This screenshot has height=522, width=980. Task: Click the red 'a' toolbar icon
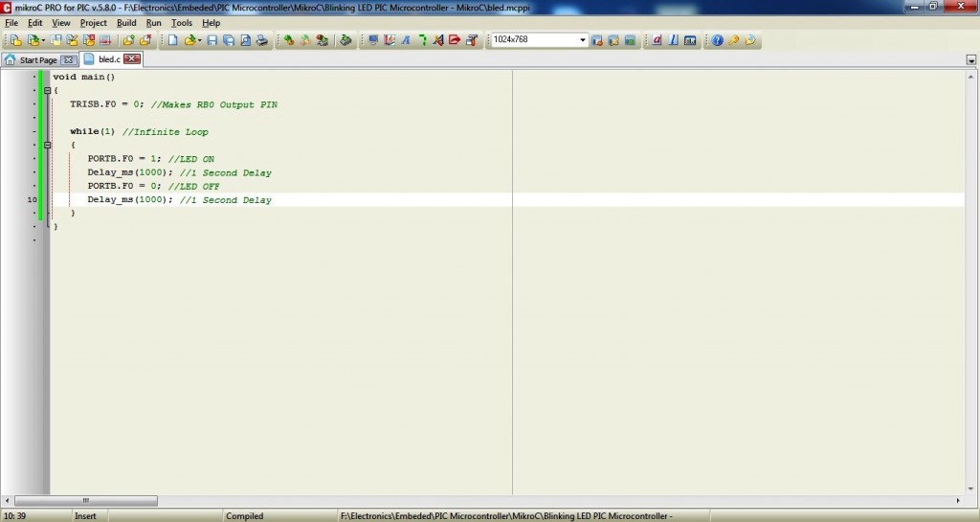pos(657,40)
